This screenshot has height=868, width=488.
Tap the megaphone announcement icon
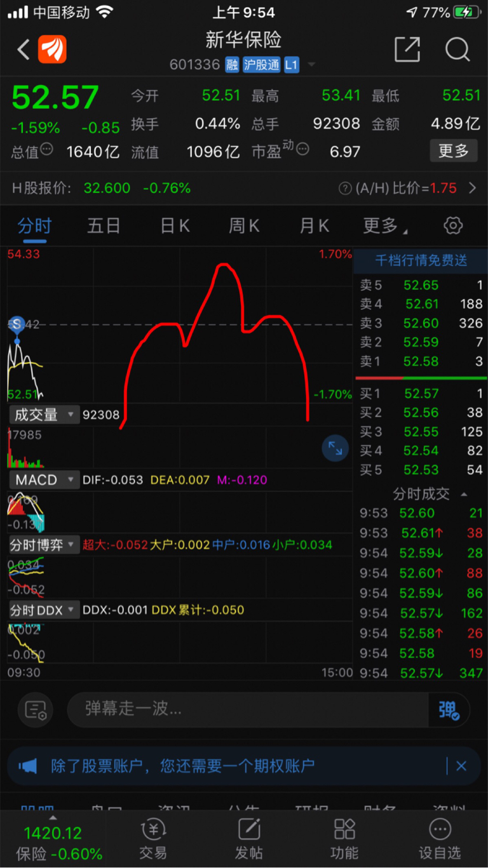28,766
